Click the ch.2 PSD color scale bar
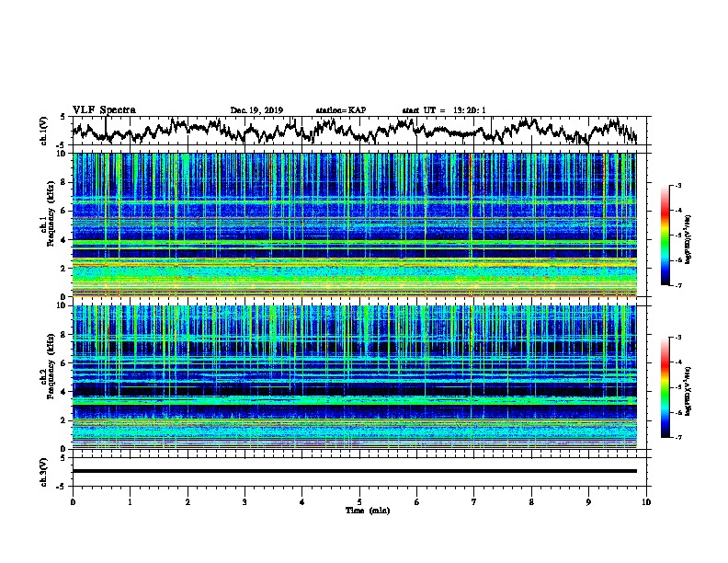The width and height of the screenshot is (728, 563). [665, 387]
